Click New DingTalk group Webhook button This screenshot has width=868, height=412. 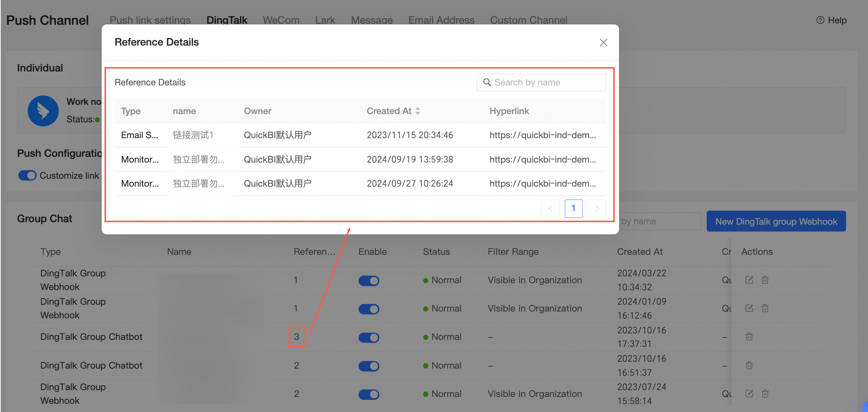click(x=776, y=221)
